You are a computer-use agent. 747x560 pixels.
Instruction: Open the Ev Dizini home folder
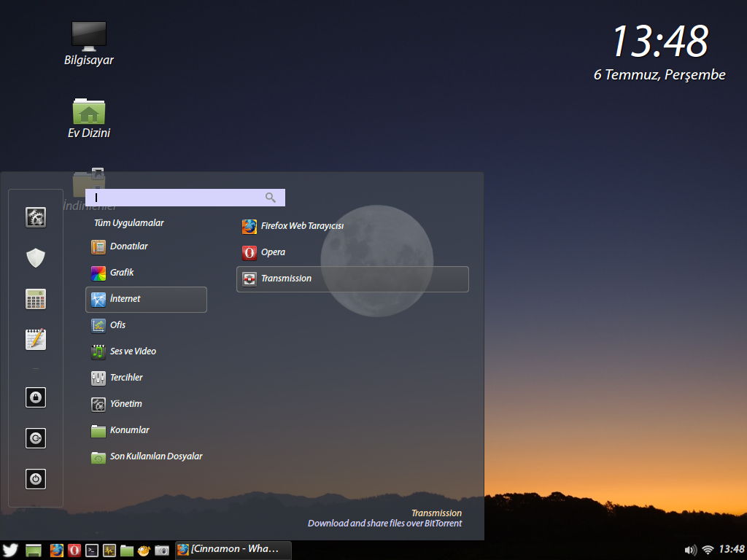(88, 119)
